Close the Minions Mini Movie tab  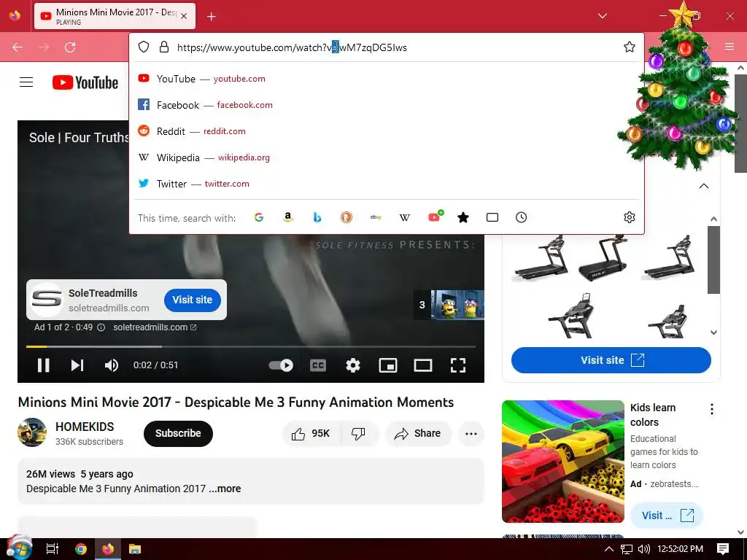click(184, 16)
